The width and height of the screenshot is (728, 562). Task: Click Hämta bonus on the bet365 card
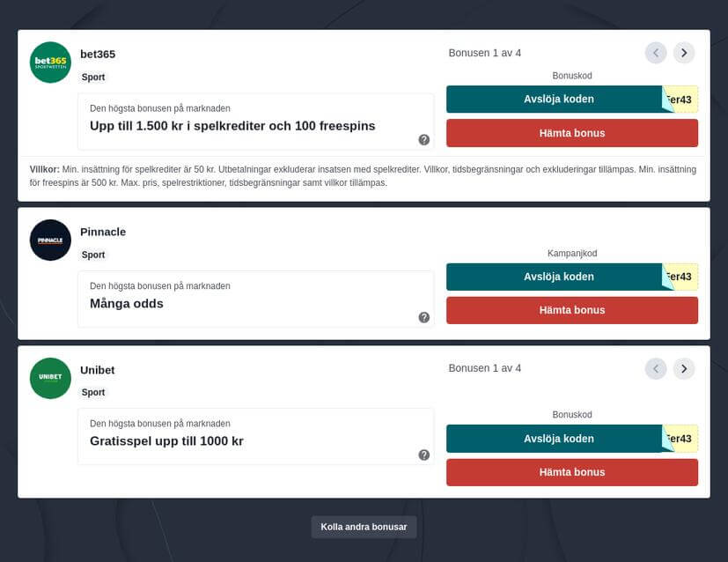point(572,133)
